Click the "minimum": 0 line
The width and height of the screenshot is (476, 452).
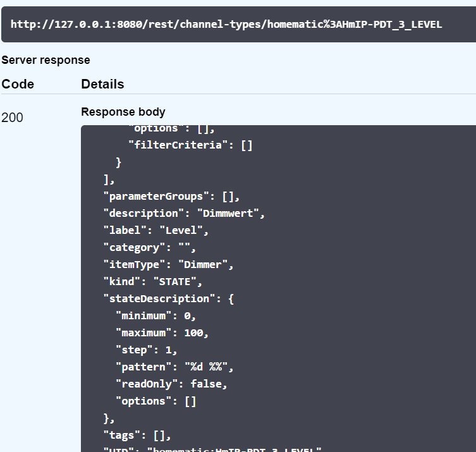coord(156,316)
